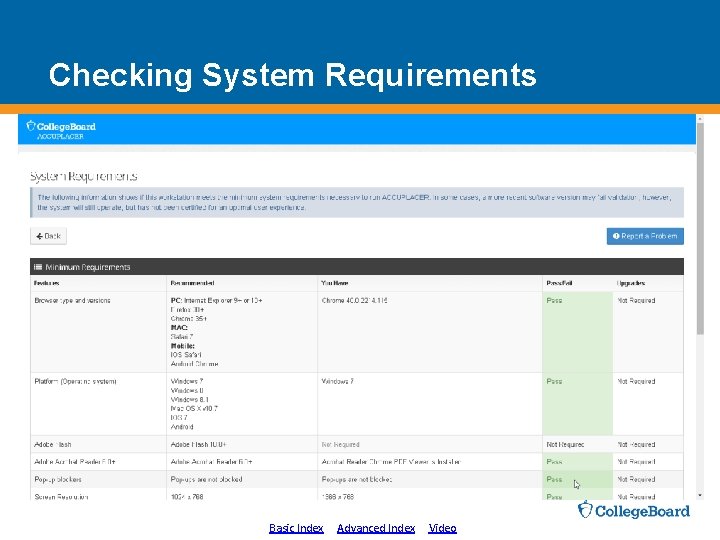The image size is (720, 540).
Task: Click the Back button
Action: click(48, 236)
